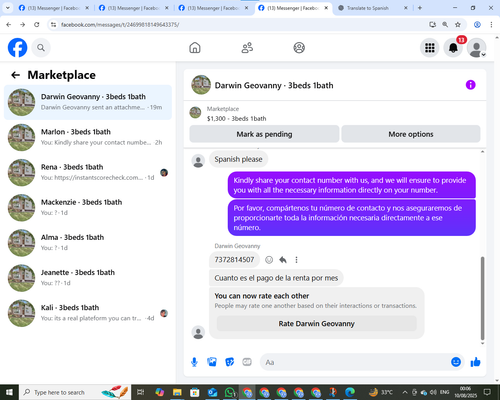
Task: Open Rena 3beds 1bath conversation
Action: [x=88, y=172]
